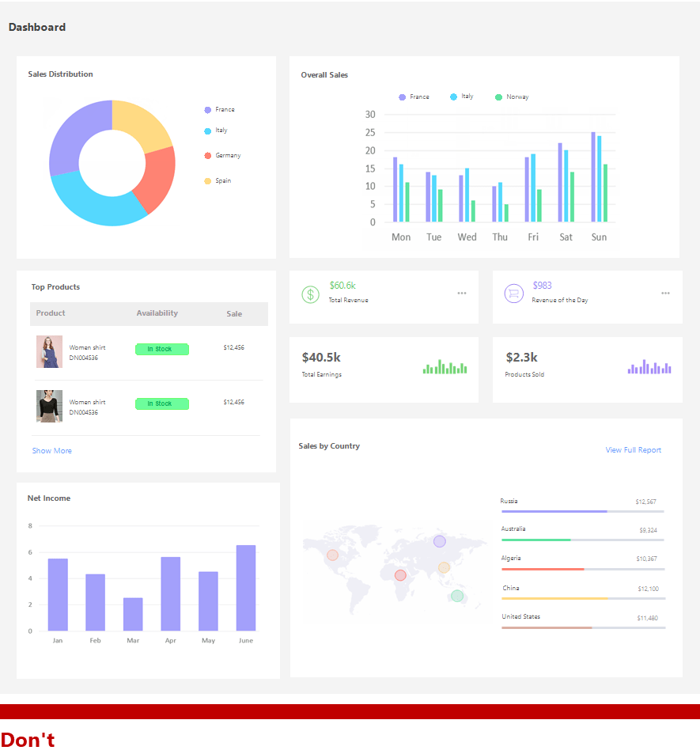Image resolution: width=700 pixels, height=754 pixels.
Task: Click the $40.5k Total Earnings value
Action: (x=321, y=358)
